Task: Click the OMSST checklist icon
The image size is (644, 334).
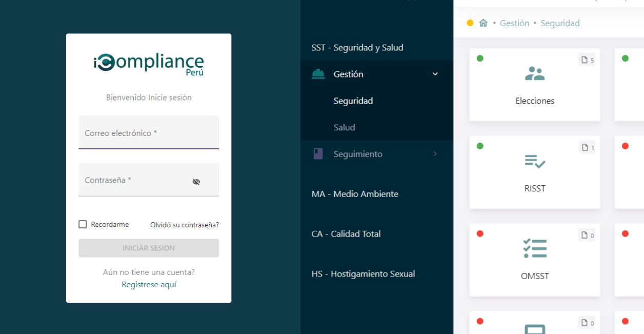Action: point(535,248)
